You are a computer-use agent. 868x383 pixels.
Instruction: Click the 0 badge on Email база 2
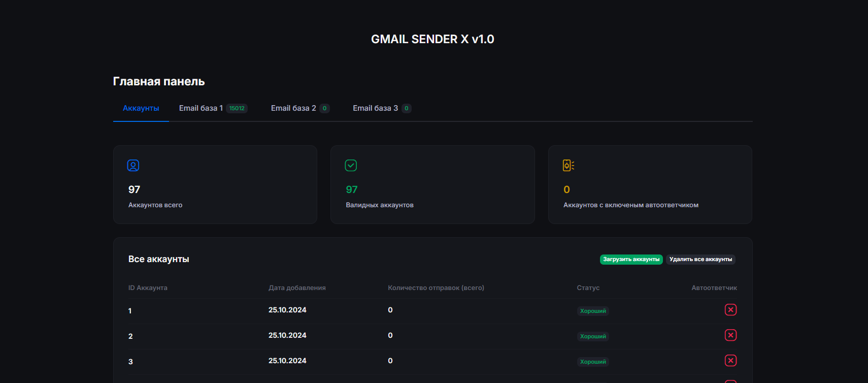[x=325, y=108]
